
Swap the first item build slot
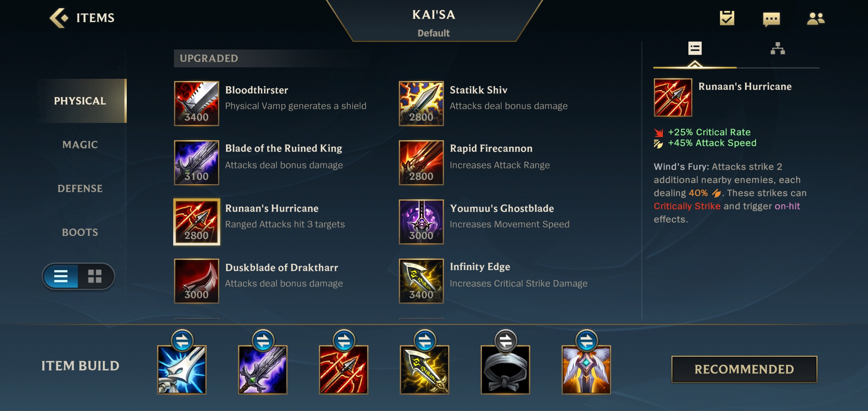tap(182, 341)
